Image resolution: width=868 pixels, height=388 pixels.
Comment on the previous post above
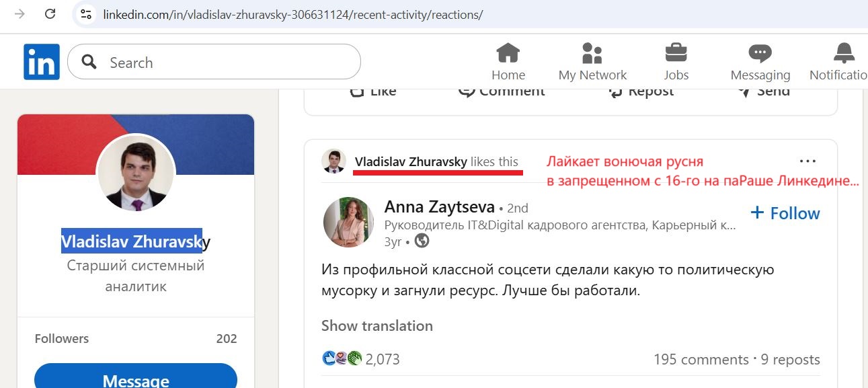pyautogui.click(x=501, y=92)
